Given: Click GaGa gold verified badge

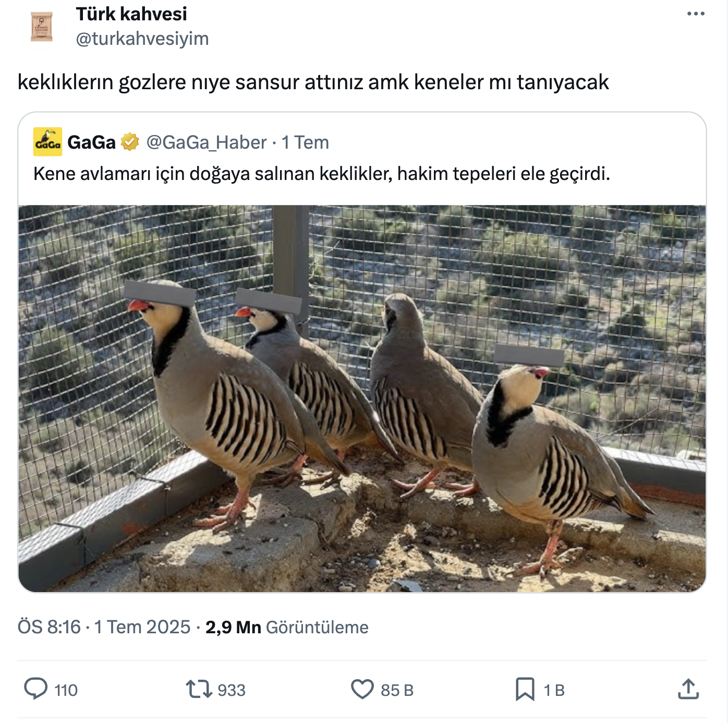Looking at the screenshot, I should (130, 142).
